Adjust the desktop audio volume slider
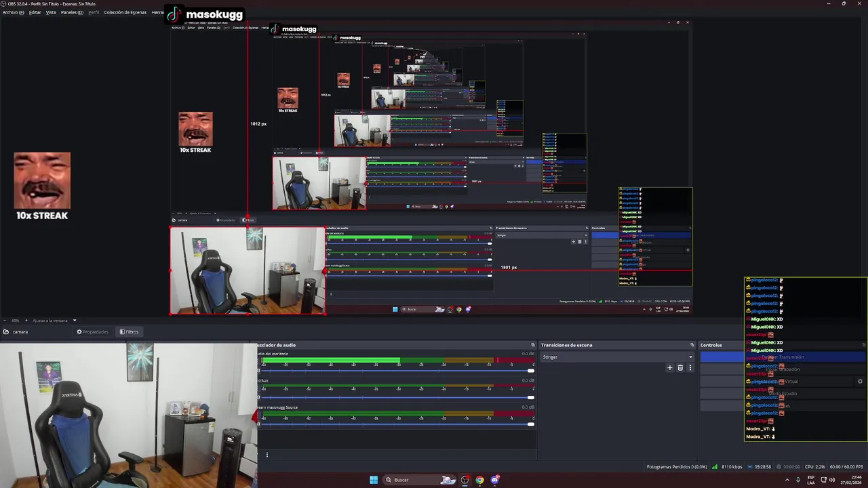Screen dimensions: 868x488 pyautogui.click(x=397, y=370)
